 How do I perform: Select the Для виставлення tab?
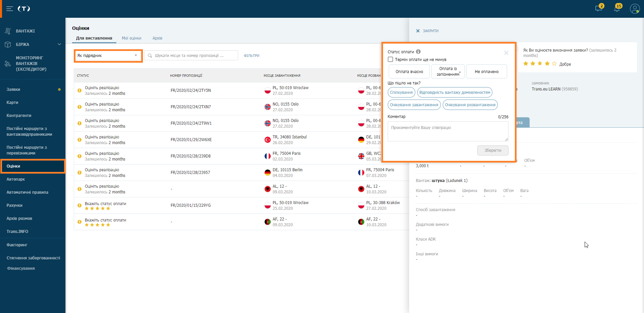[x=94, y=38]
